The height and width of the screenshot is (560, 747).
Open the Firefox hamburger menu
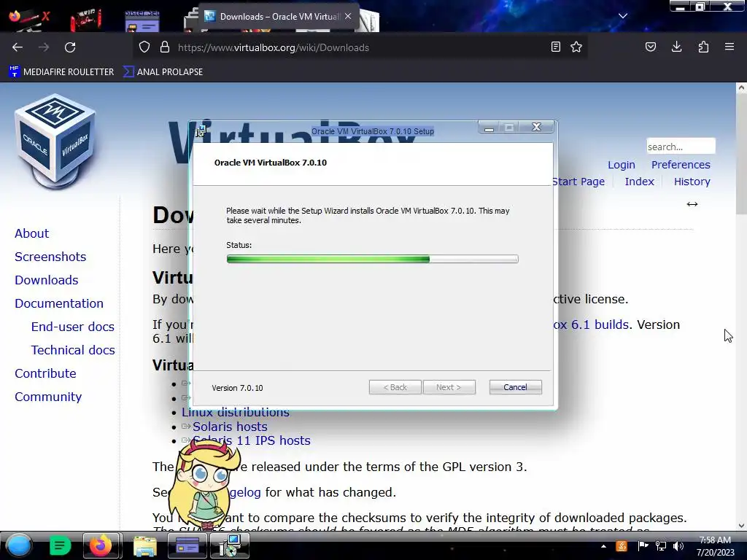(x=729, y=47)
